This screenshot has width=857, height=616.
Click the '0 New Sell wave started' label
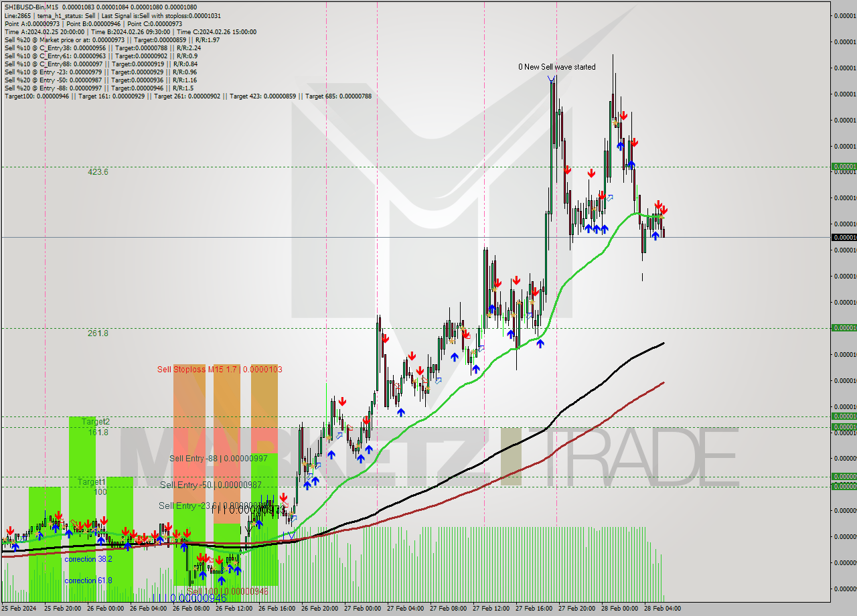pos(557,67)
